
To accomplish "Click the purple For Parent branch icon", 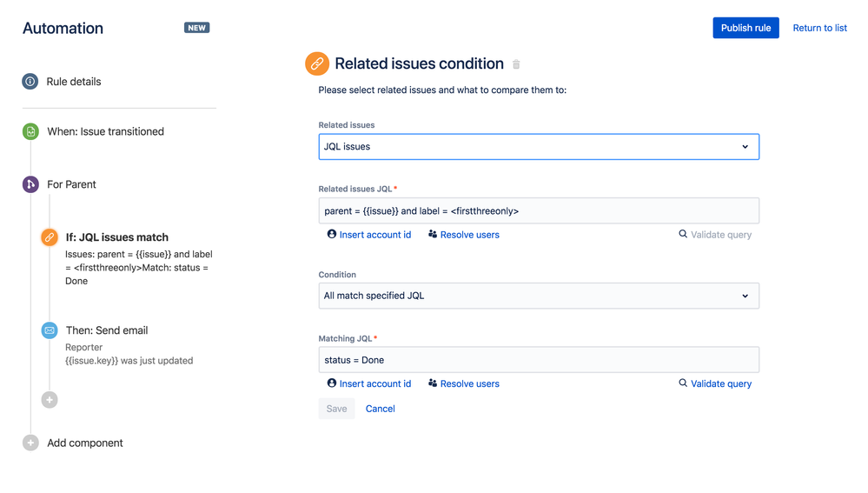I will pyautogui.click(x=30, y=184).
